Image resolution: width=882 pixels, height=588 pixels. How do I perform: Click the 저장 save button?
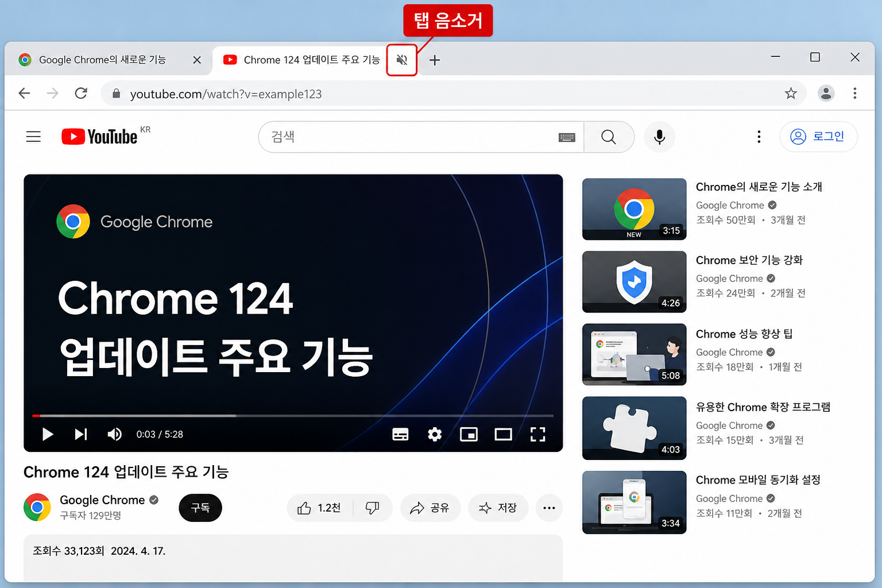pyautogui.click(x=498, y=508)
